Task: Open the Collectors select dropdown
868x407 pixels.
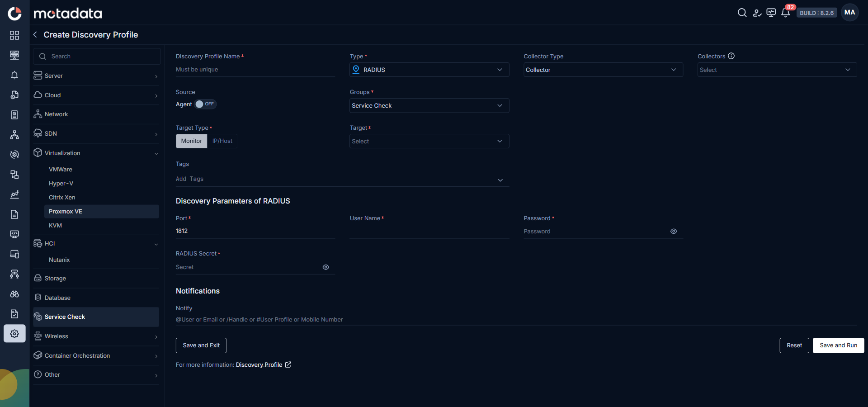Action: [777, 70]
